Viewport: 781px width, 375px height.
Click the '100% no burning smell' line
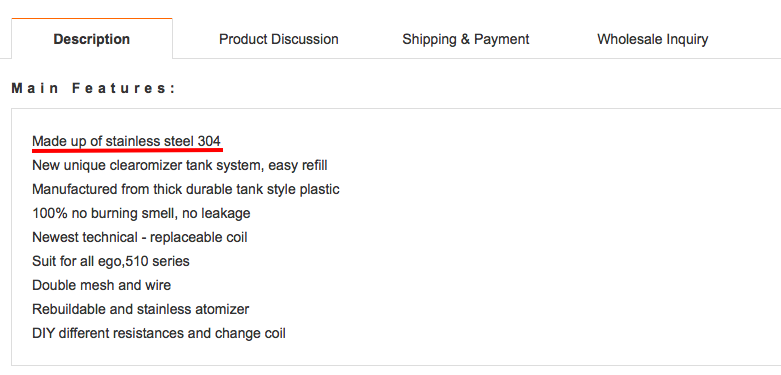click(141, 213)
